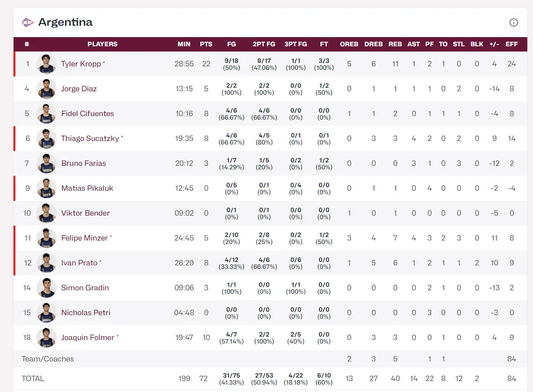Sort table by PTS column header

(206, 44)
